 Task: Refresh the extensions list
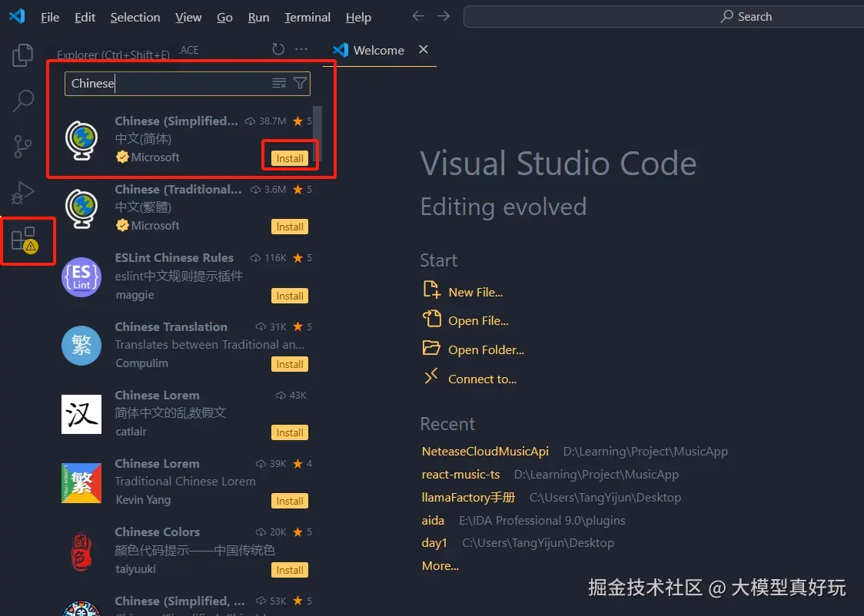pos(278,50)
